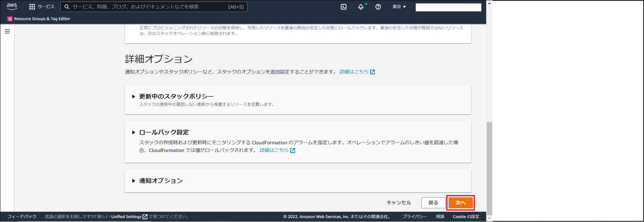Open the 東京 region dropdown
Viewport: 644px width, 222px height.
399,7
